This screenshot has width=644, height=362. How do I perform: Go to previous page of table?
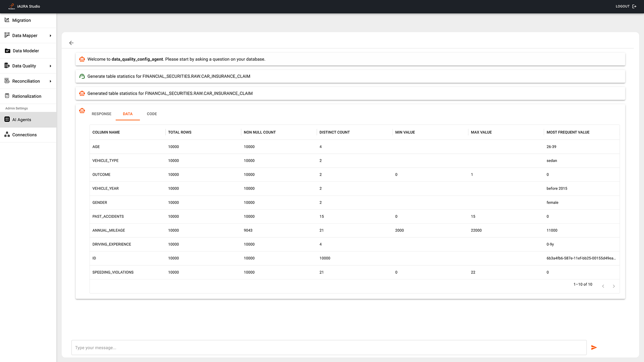[603, 286]
